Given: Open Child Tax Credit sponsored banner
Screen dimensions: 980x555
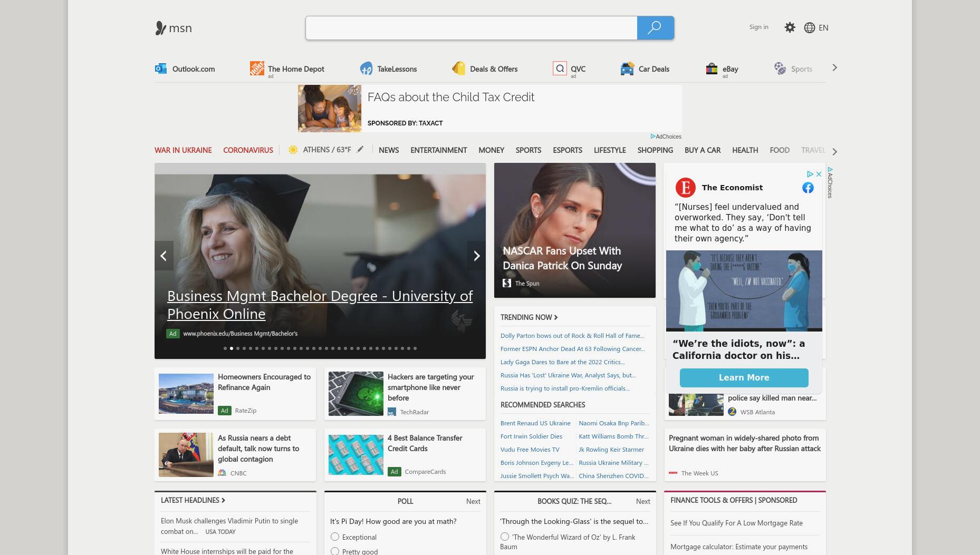Looking at the screenshot, I should 490,109.
